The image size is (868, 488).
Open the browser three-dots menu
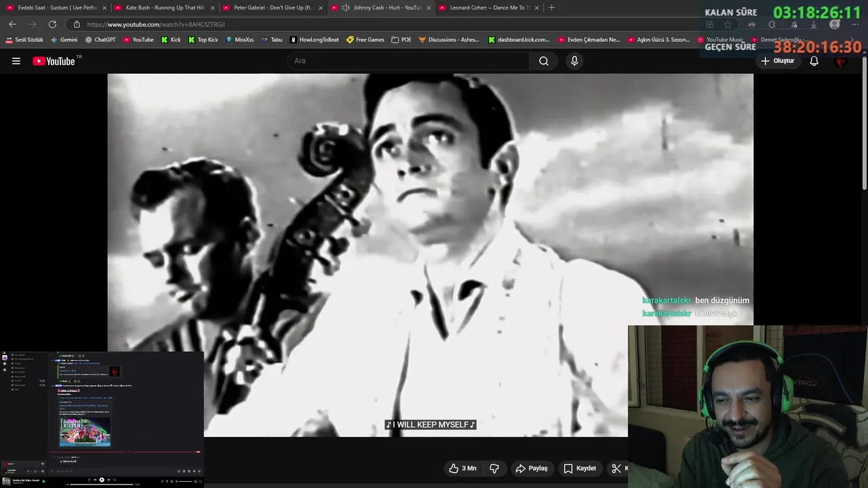pos(854,24)
